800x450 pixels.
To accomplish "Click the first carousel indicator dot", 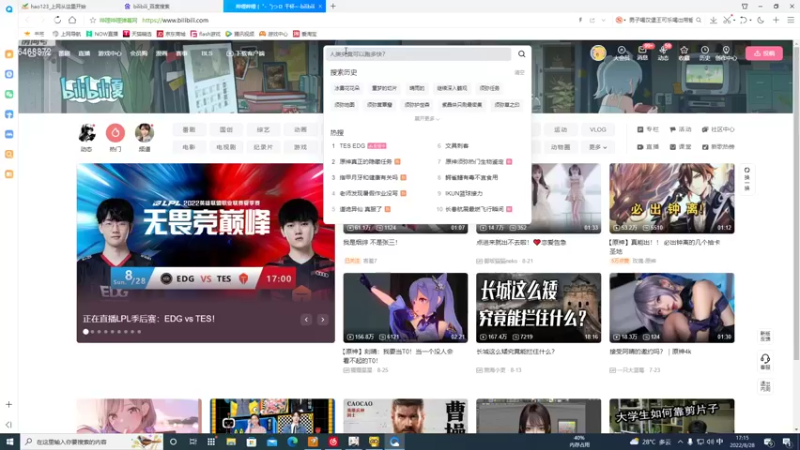I will point(86,332).
